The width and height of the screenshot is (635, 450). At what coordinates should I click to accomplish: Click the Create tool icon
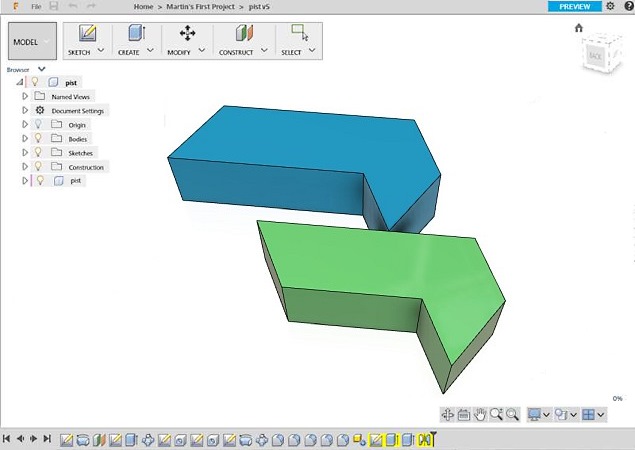click(136, 33)
